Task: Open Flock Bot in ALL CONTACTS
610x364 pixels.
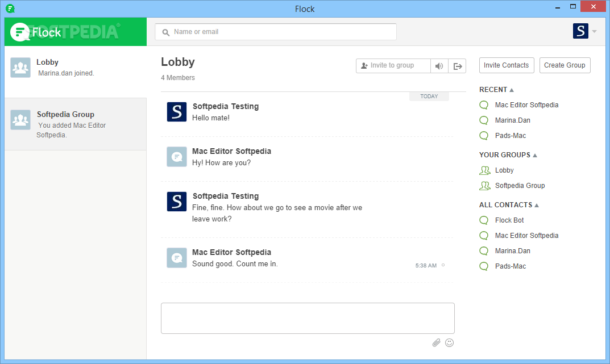Action: point(509,220)
